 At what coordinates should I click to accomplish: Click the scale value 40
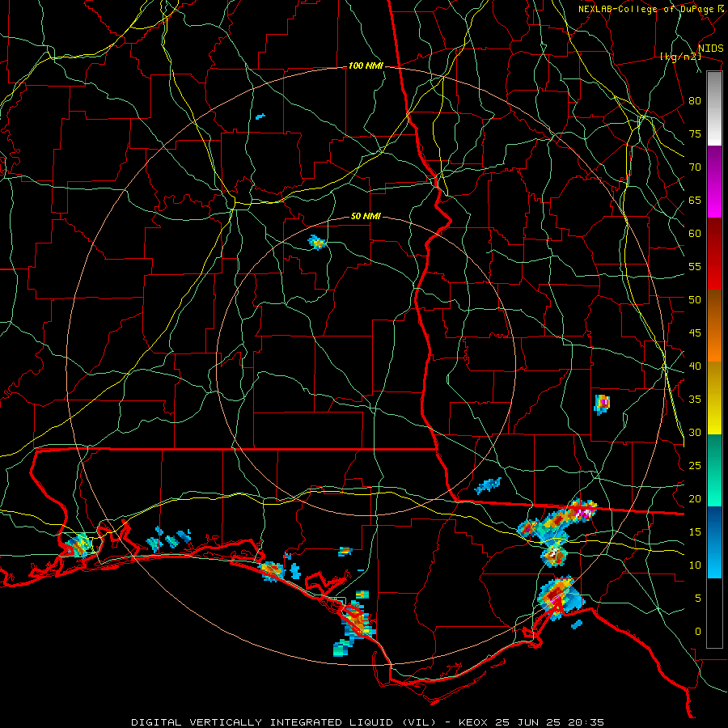point(695,366)
